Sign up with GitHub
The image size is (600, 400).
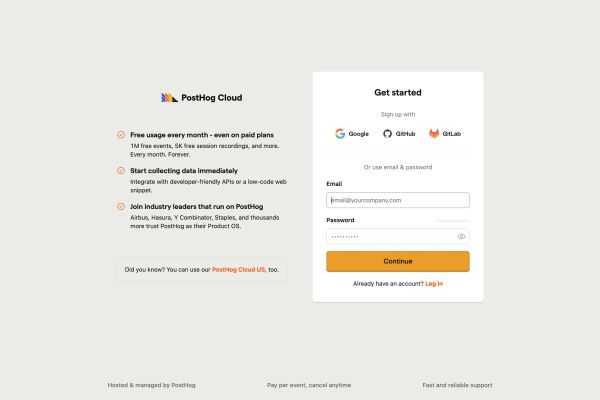[399, 134]
